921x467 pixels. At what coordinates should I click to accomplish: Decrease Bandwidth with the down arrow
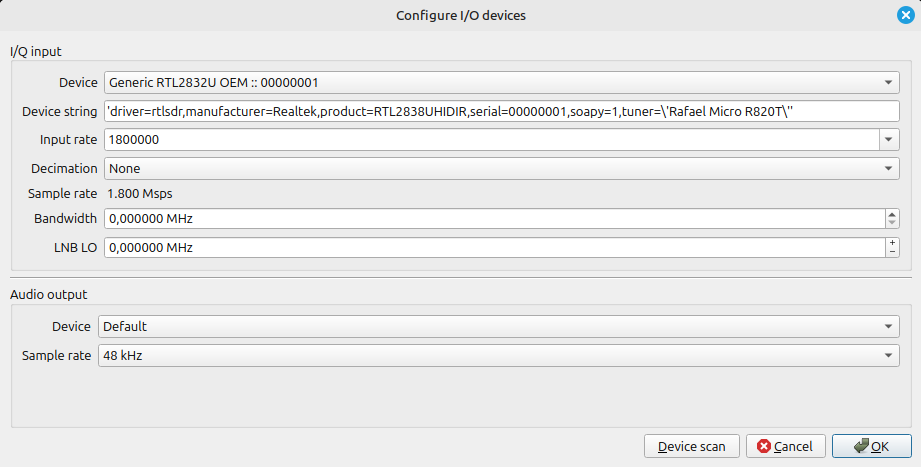click(892, 223)
